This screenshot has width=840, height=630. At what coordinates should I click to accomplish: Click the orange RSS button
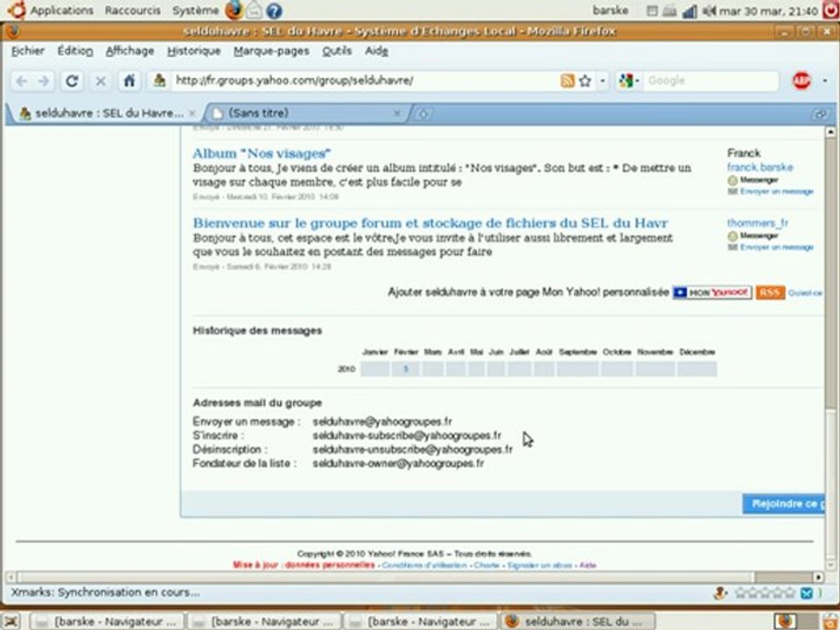770,292
